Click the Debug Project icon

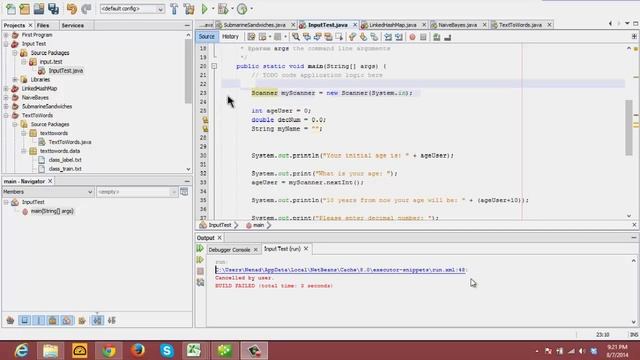tap(223, 9)
